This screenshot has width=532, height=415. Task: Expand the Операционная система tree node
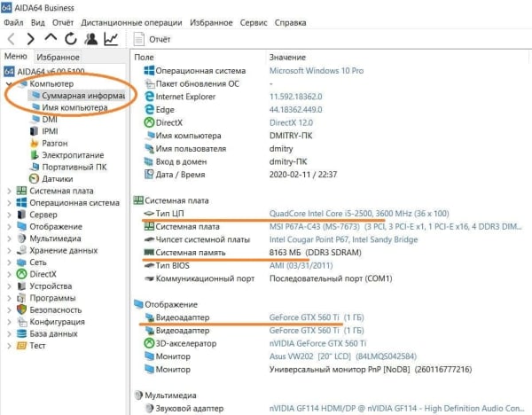9,203
